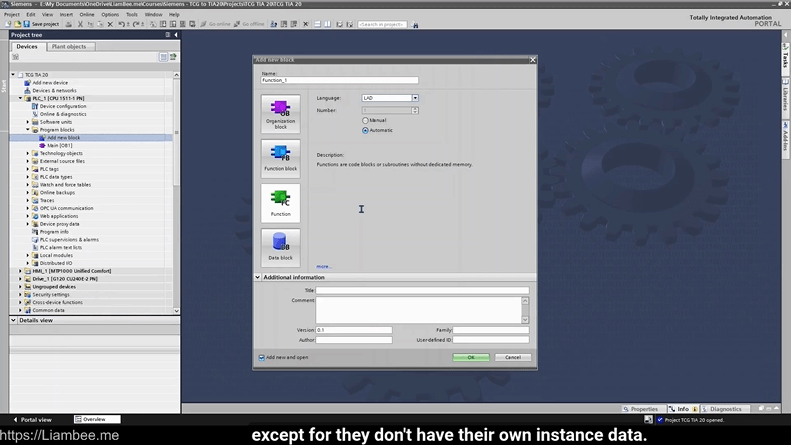Screen dimensions: 791x445
Task: Select Automatic numbering radio button
Action: click(366, 130)
